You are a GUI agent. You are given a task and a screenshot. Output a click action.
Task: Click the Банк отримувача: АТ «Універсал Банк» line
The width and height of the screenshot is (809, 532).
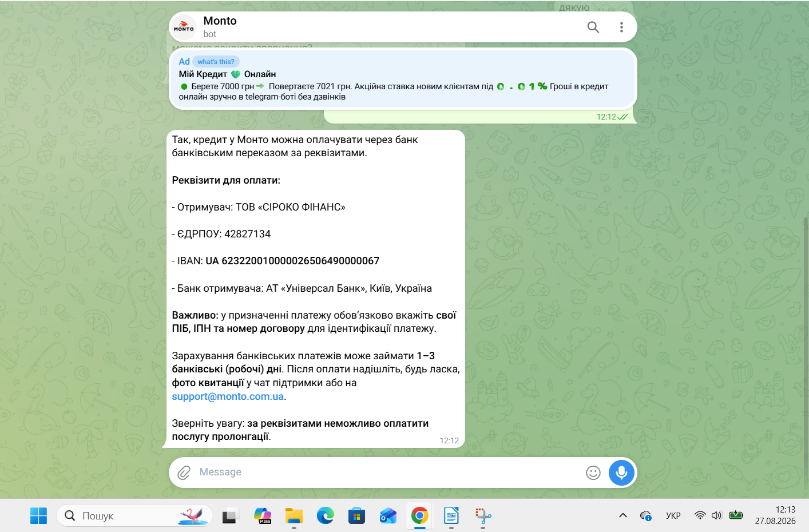point(302,288)
